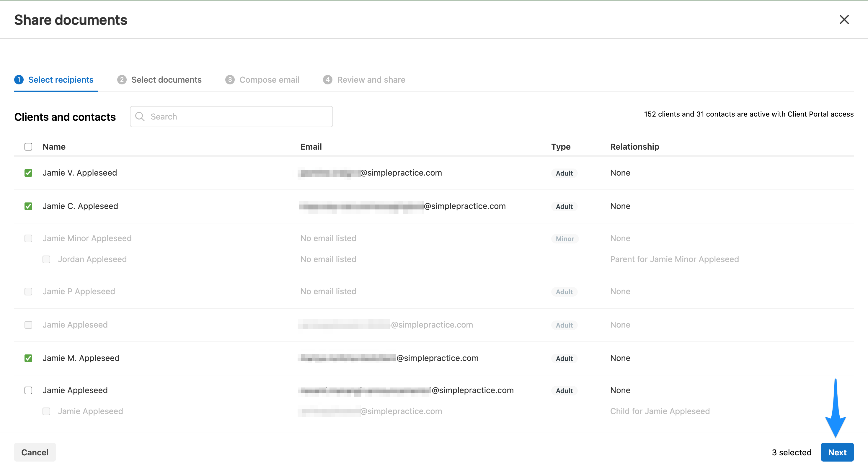The width and height of the screenshot is (868, 471).
Task: Uncheck Jamie C. Appleseed
Action: (x=28, y=206)
